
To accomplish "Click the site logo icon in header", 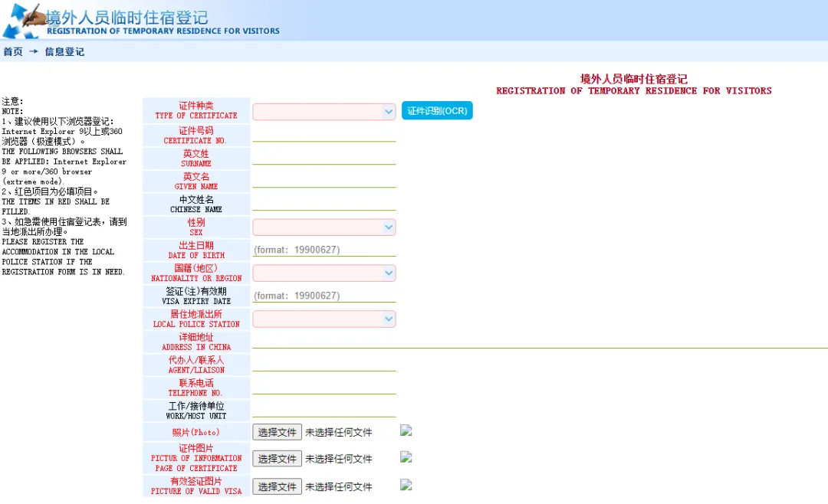I will 21,21.
